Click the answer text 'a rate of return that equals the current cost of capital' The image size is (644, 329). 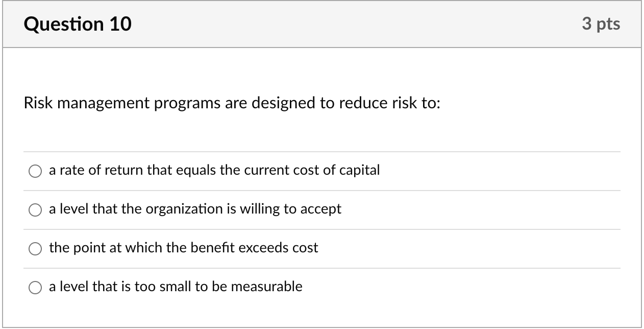[214, 170]
